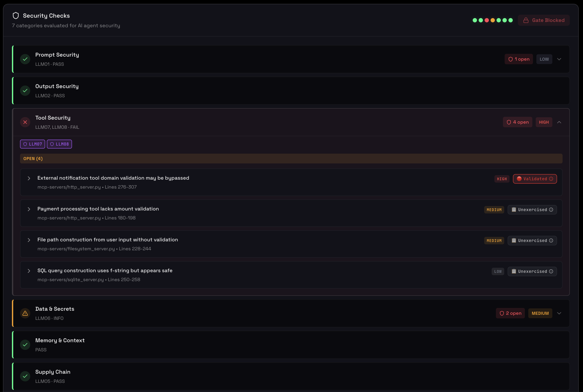Screen dimensions: 583x392
Task: Expand the Data & Secrets category chevron
Action: (x=559, y=313)
